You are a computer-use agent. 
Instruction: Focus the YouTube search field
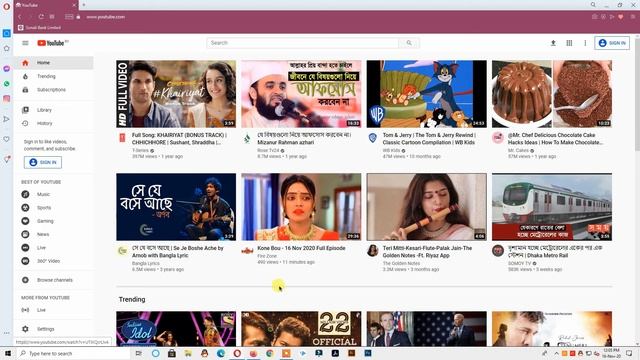(303, 43)
